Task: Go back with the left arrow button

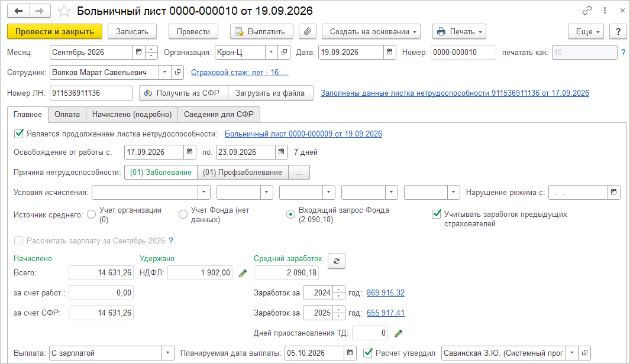Action: (x=18, y=11)
